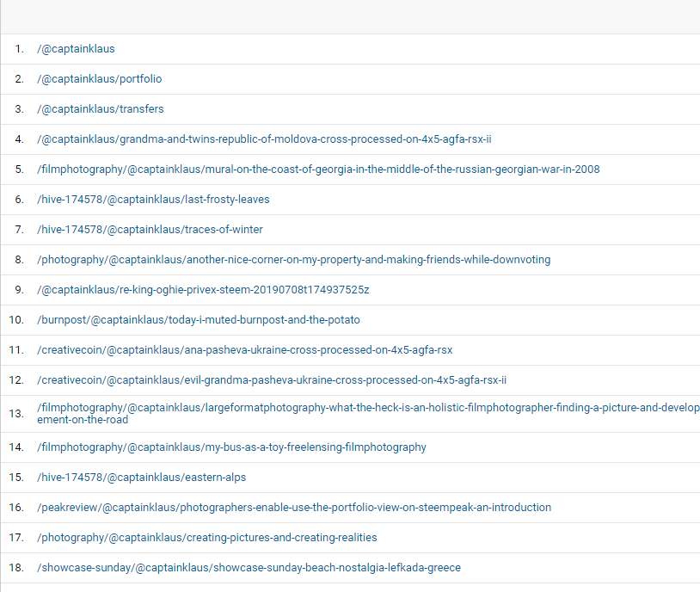The width and height of the screenshot is (700, 592).
Task: Open the grandma-and-twins-republic-of-moldova page link
Action: [264, 139]
